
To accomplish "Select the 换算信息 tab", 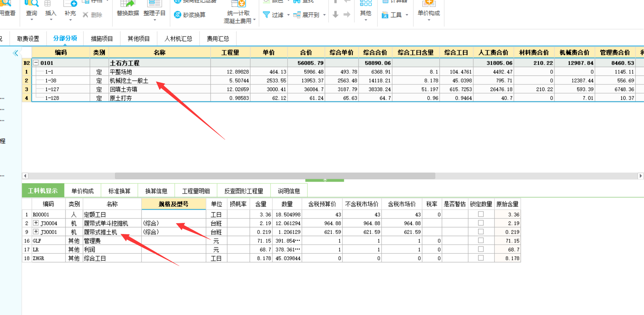I will [x=156, y=191].
